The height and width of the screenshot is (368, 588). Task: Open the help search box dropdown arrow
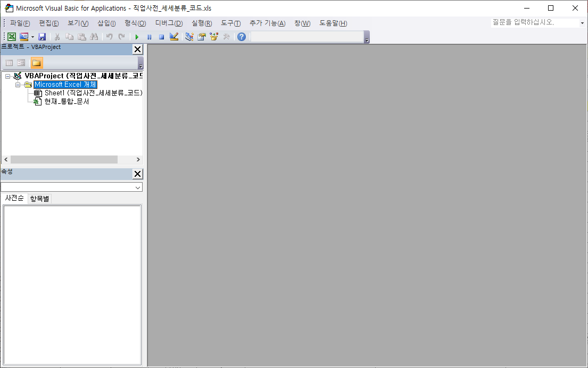582,23
